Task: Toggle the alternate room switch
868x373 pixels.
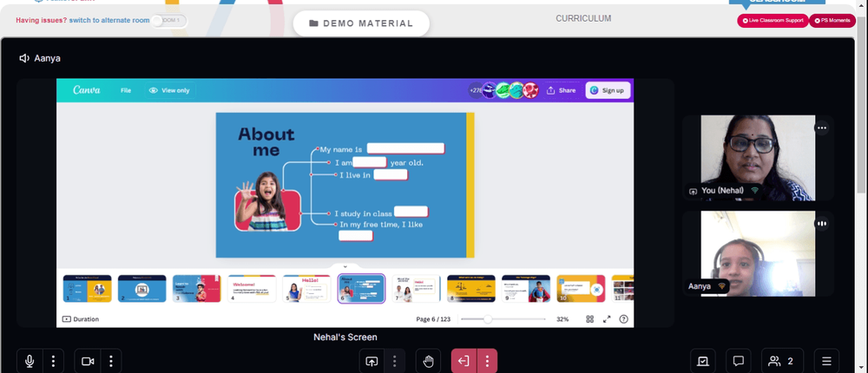Action: (169, 21)
